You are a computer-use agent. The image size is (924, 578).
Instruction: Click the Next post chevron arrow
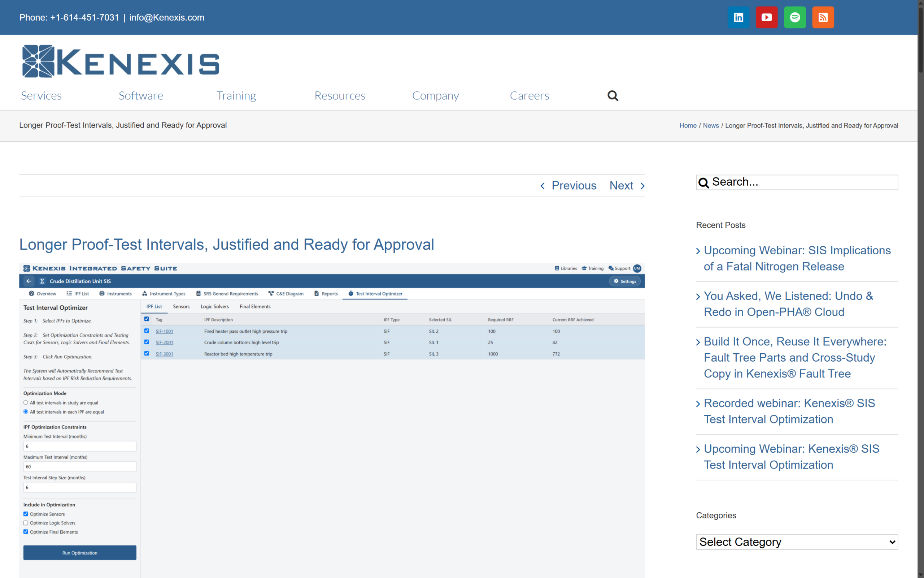click(642, 186)
